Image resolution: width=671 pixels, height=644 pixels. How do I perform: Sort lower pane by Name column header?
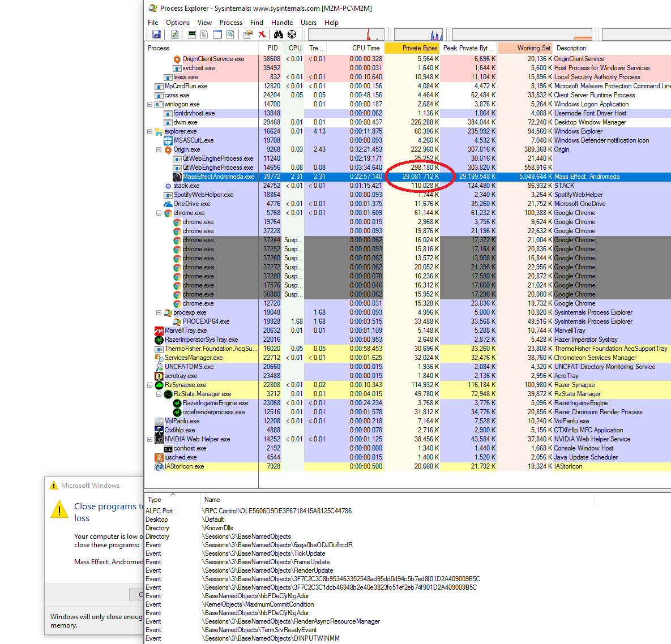point(398,500)
